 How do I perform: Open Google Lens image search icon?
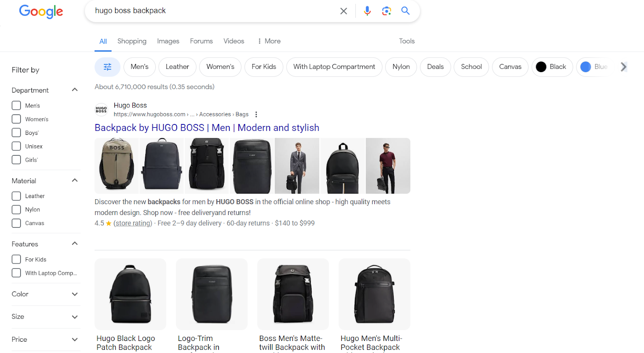point(386,11)
